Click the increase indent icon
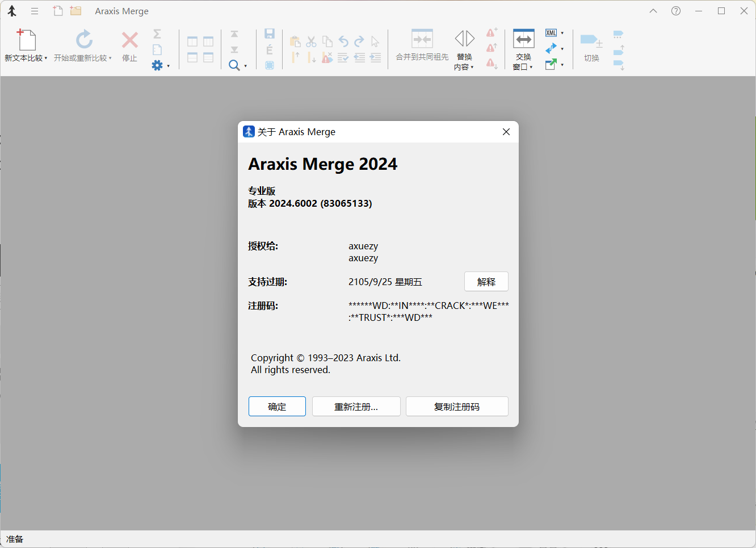 (375, 57)
